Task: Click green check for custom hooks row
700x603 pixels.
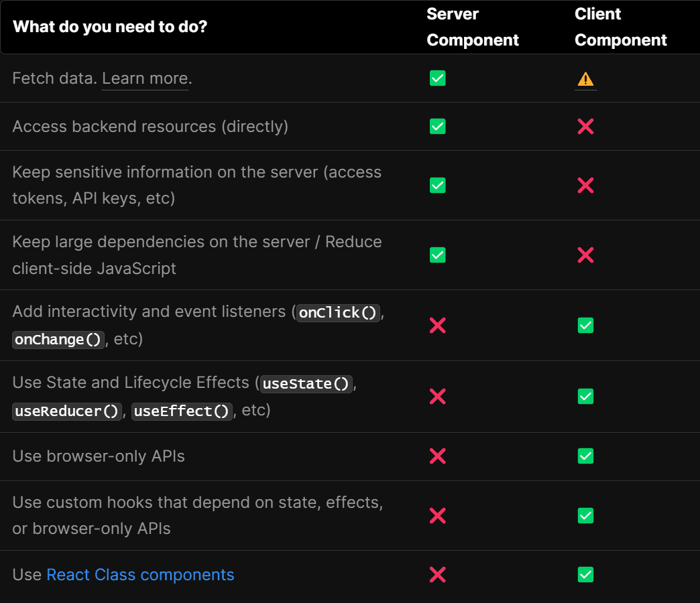Action: [585, 516]
